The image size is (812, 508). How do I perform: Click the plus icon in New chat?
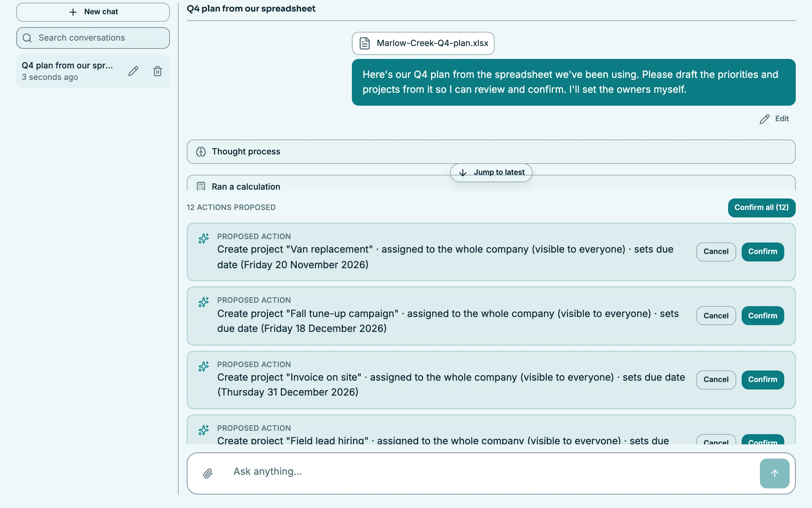click(73, 12)
